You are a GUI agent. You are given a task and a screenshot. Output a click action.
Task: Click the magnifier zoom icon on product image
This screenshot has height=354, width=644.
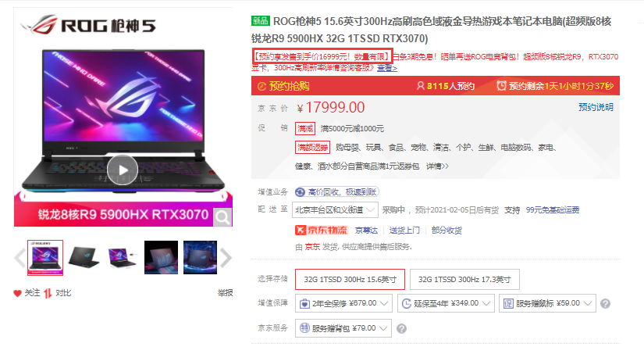(x=222, y=217)
